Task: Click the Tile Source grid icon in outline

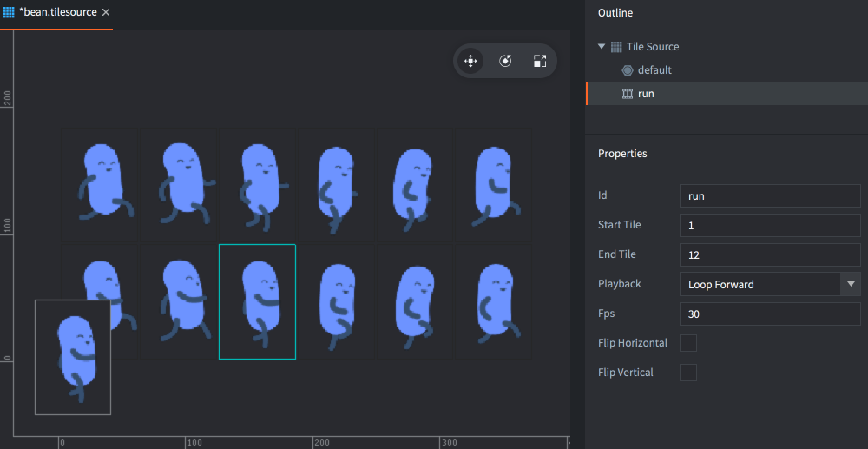Action: 616,47
